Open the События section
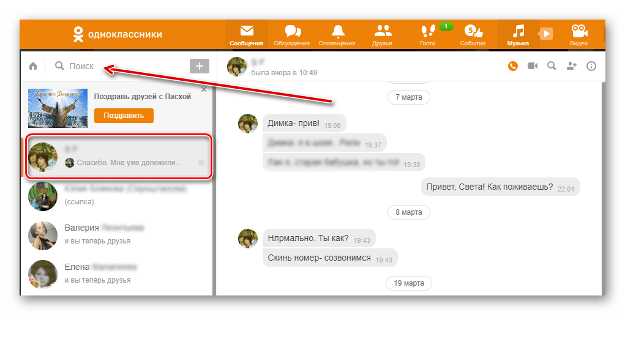Viewport: 625px width, 364px height. [x=473, y=35]
